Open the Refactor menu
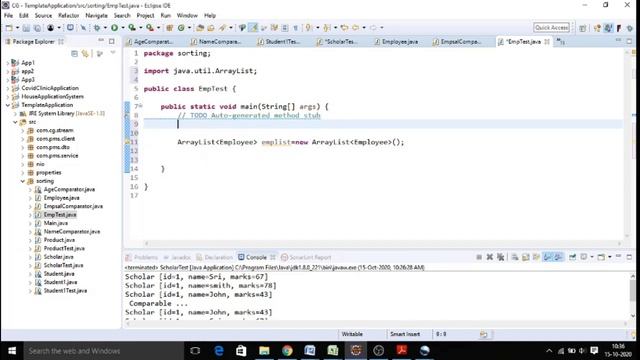 pyautogui.click(x=69, y=16)
